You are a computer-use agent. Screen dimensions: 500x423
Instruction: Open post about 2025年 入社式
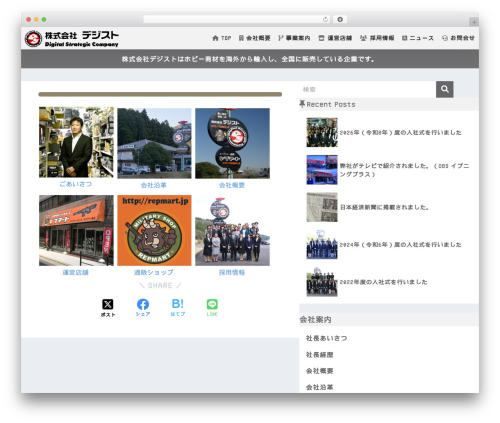tap(401, 132)
